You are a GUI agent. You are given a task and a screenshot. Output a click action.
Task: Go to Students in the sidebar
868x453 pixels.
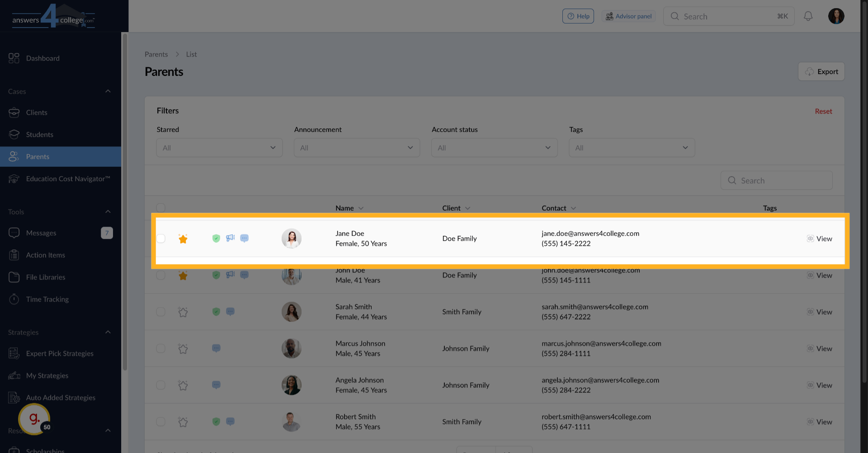[x=40, y=135]
